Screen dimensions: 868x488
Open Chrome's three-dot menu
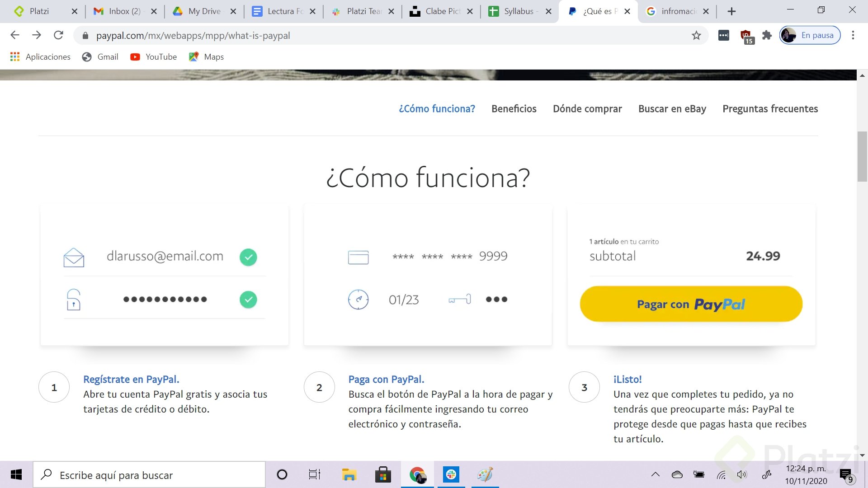853,35
